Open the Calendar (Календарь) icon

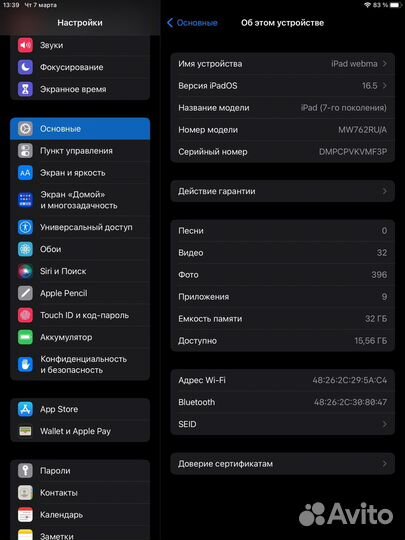click(25, 515)
